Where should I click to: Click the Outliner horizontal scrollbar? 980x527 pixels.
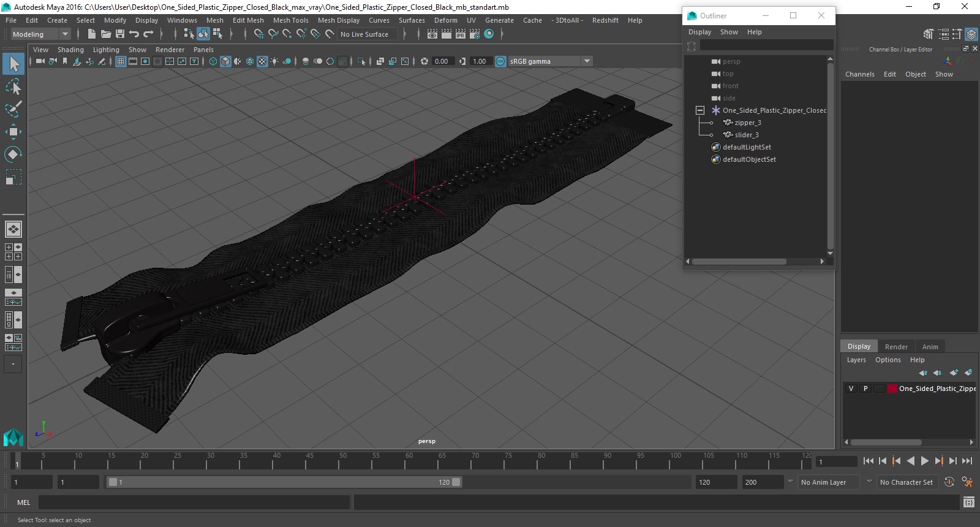(x=739, y=262)
